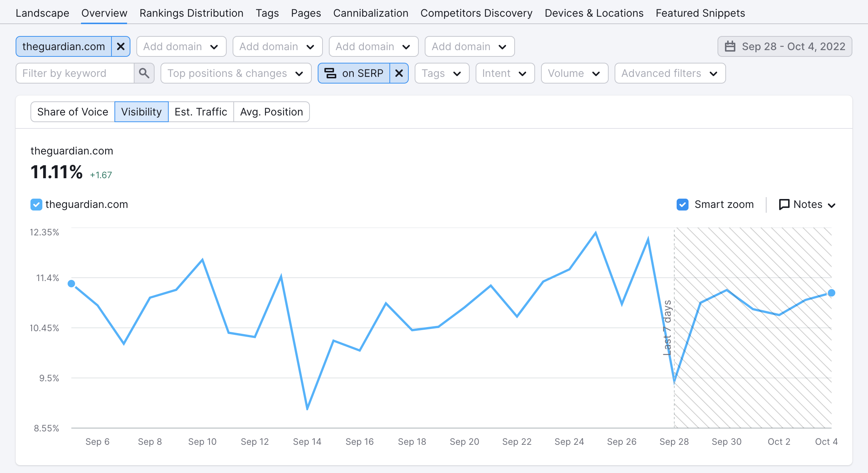Uncheck theguardian.com chart legend checkbox
The width and height of the screenshot is (868, 473).
coord(36,204)
